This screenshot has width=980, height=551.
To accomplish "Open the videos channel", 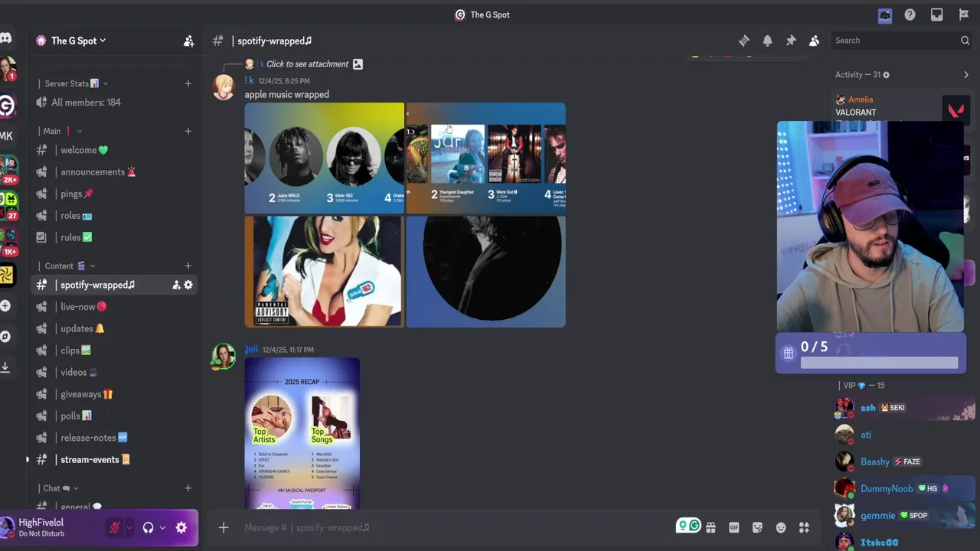I will tap(115, 372).
